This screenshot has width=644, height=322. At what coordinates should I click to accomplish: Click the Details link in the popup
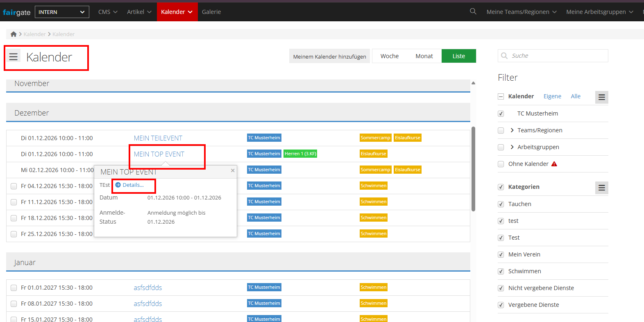pos(133,185)
